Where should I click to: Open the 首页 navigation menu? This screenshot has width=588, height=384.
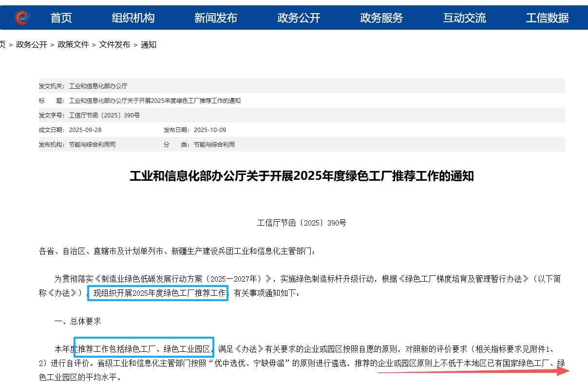point(61,18)
